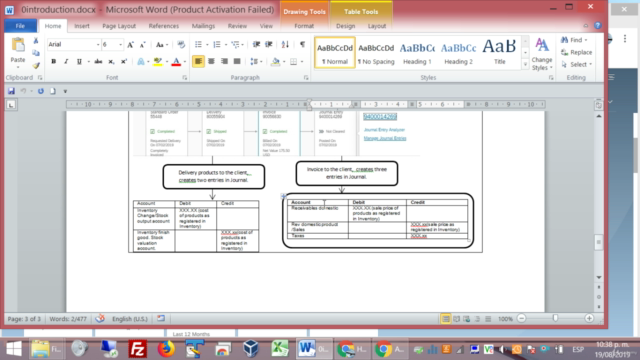Click the zoom slider handle
Viewport: 640px width, 360px height.
555,318
